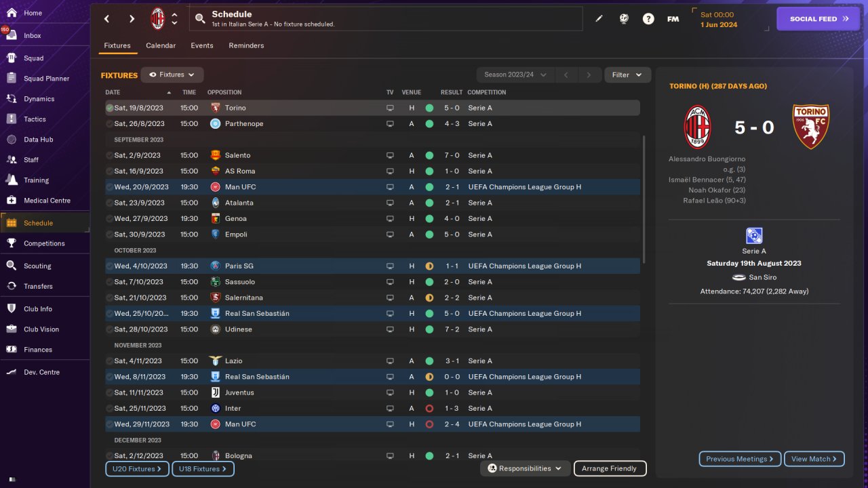Click the pencil edit icon

[x=599, y=19]
